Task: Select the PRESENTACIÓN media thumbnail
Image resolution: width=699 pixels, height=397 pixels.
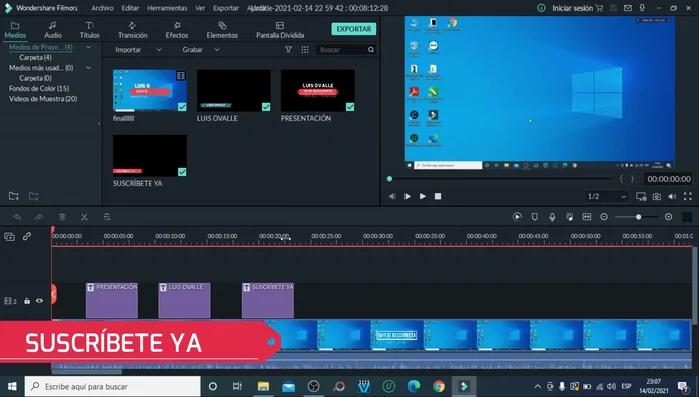Action: tap(317, 90)
